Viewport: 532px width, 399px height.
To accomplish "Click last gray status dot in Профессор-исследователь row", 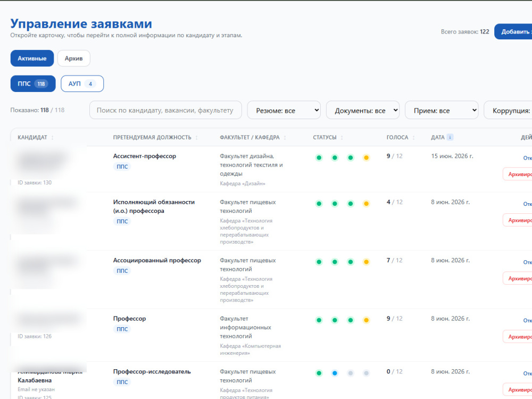I will 366,373.
